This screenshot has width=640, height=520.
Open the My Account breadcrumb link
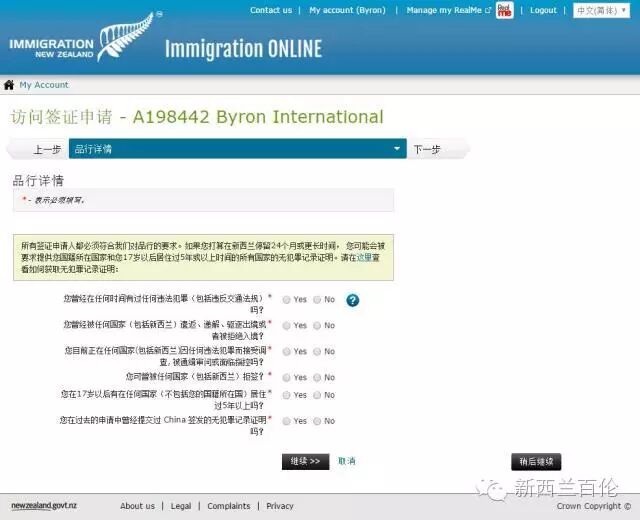pos(44,85)
